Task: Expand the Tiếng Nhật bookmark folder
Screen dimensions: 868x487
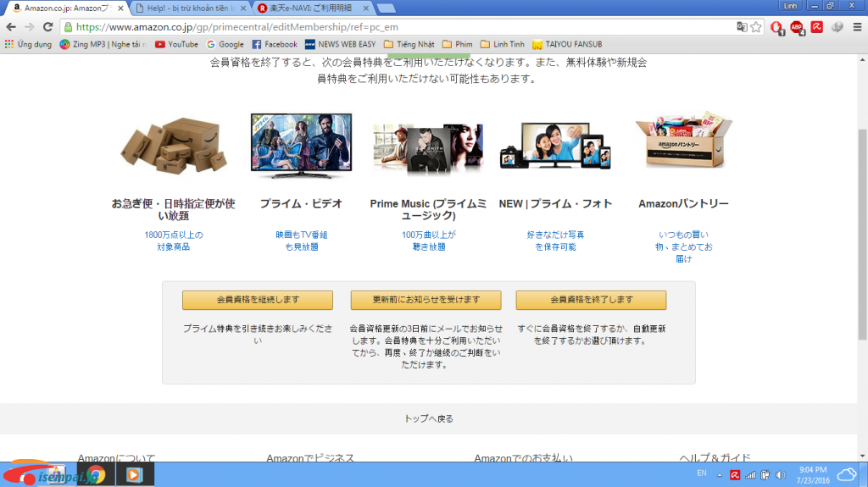Action: (409, 44)
